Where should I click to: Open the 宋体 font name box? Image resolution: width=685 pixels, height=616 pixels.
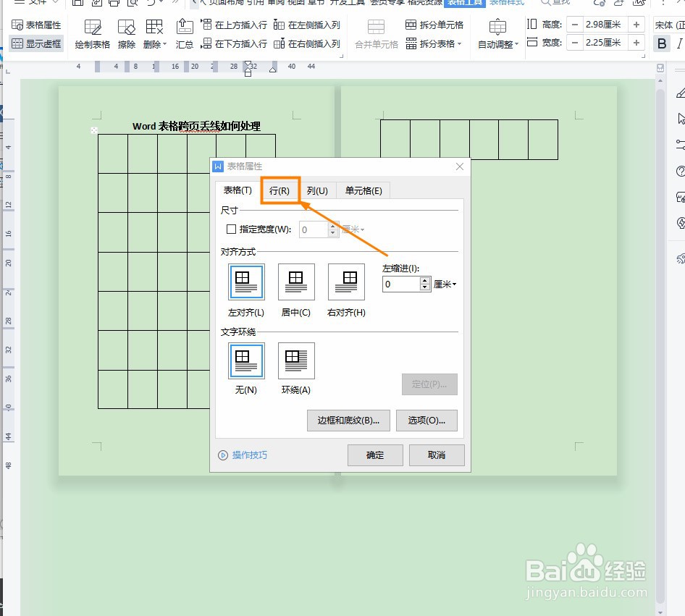(669, 25)
